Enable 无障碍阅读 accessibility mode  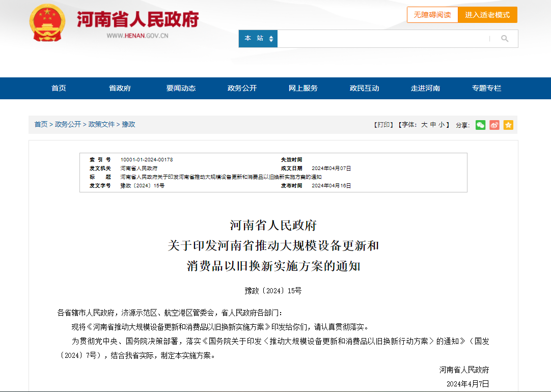pyautogui.click(x=432, y=15)
